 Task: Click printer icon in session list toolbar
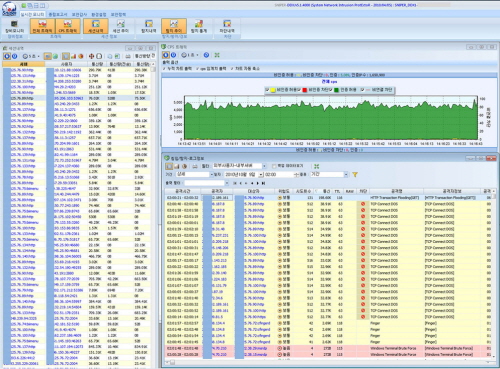tap(128, 56)
